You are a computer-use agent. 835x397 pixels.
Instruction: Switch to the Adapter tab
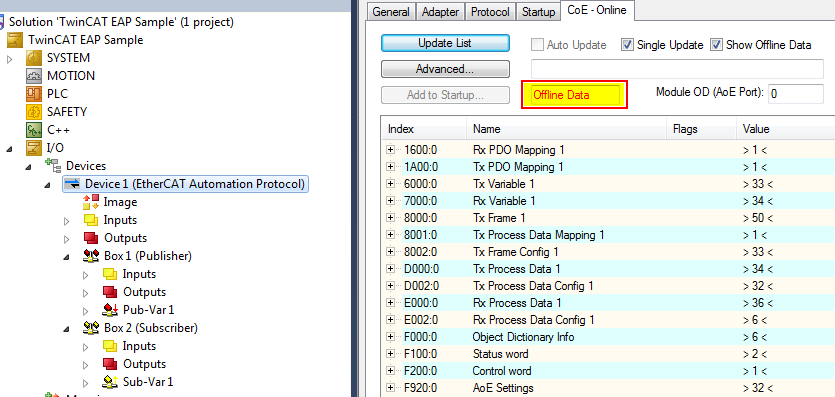[x=440, y=12]
